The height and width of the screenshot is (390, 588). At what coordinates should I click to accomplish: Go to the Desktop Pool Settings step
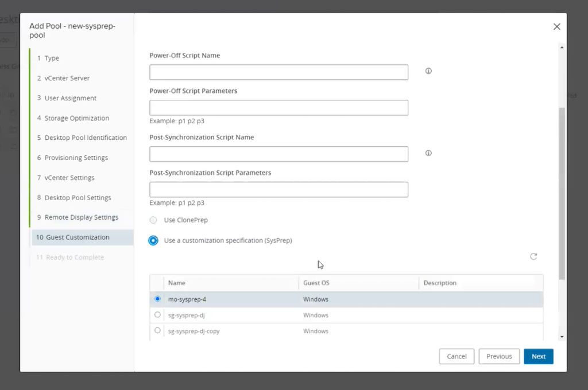tap(79, 197)
